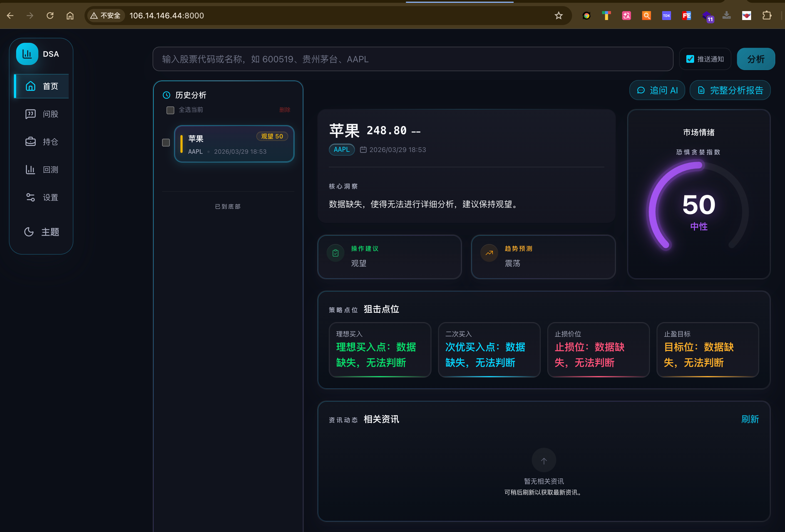The image size is (785, 532).
Task: Disable the 推送通知 checkbox
Action: click(x=690, y=59)
